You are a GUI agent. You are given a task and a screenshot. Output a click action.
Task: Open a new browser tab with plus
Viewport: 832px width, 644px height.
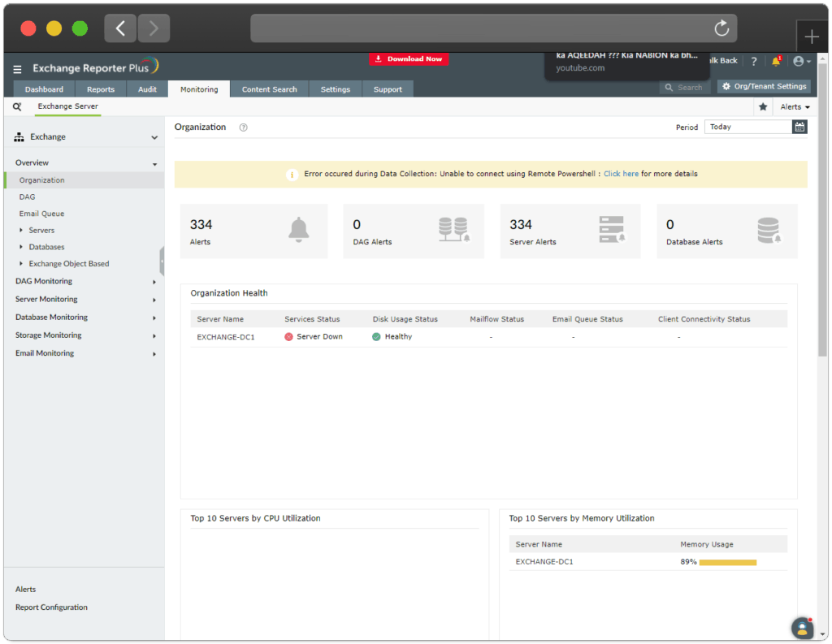point(812,37)
